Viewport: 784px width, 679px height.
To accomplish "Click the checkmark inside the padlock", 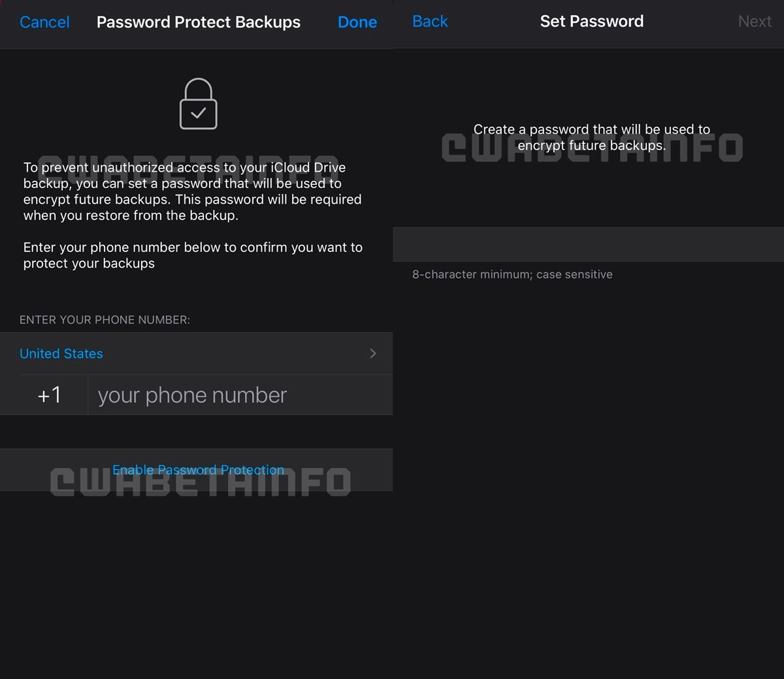I will [x=198, y=113].
